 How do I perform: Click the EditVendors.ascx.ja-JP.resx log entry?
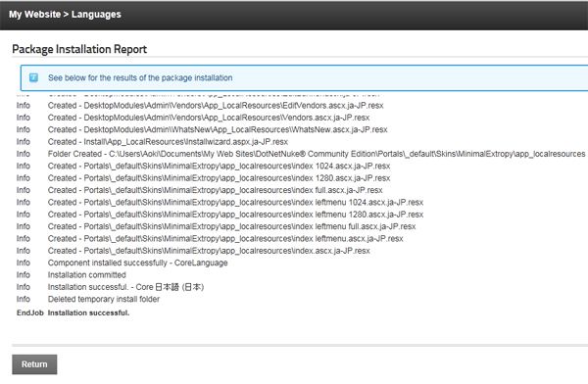[216, 106]
